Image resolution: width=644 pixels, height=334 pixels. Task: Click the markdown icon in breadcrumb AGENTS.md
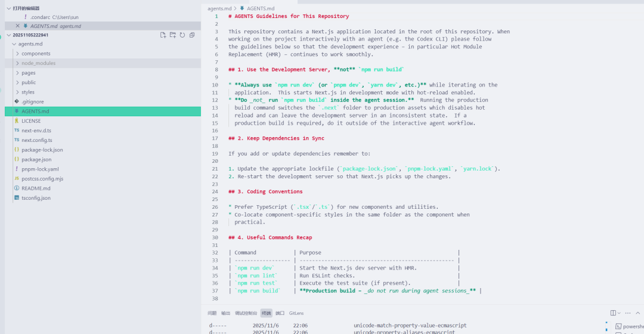click(242, 8)
